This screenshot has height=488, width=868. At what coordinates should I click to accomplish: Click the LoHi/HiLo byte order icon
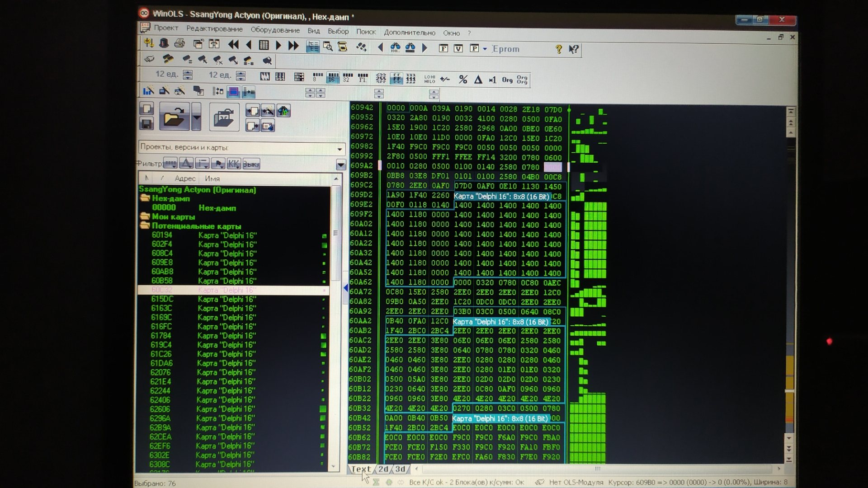[429, 80]
